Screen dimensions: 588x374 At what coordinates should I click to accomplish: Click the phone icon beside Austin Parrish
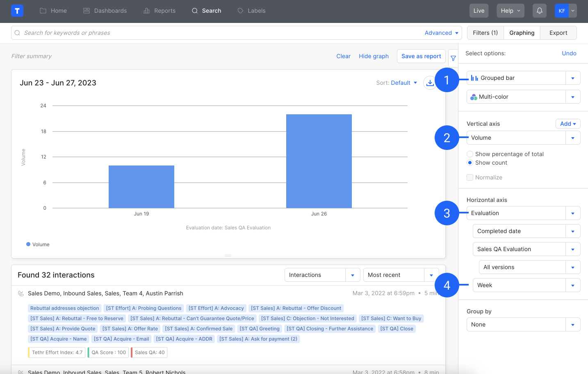[21, 293]
